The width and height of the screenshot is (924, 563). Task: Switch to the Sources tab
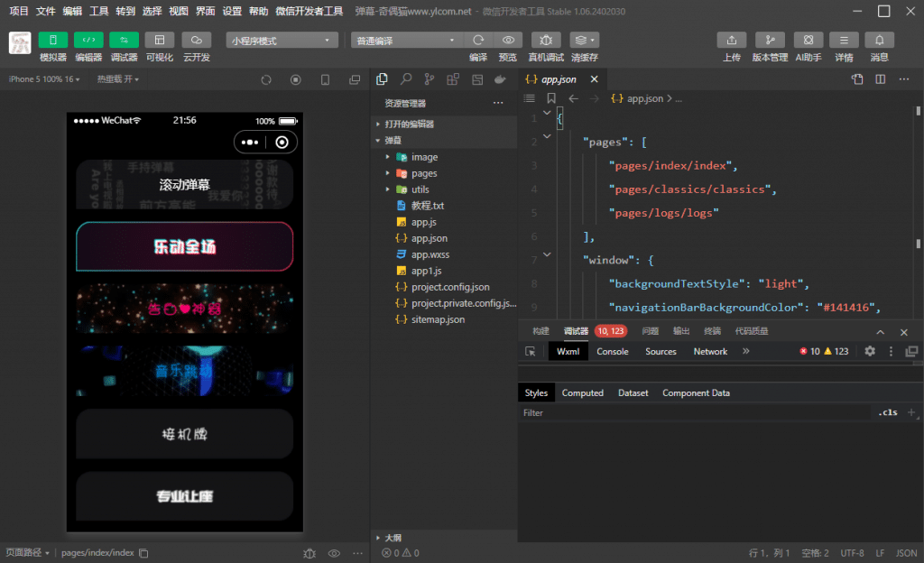coord(661,352)
